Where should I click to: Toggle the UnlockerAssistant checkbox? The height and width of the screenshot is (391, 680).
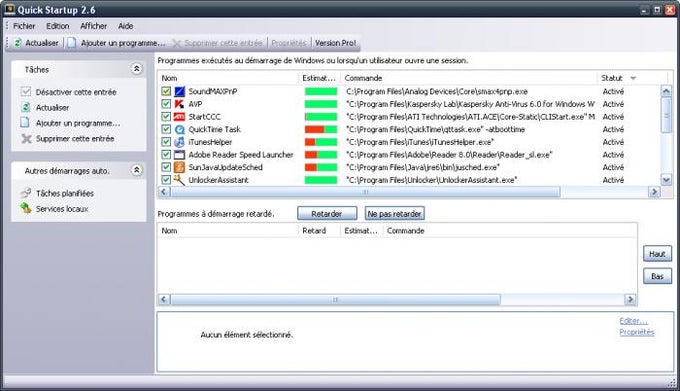[x=166, y=179]
